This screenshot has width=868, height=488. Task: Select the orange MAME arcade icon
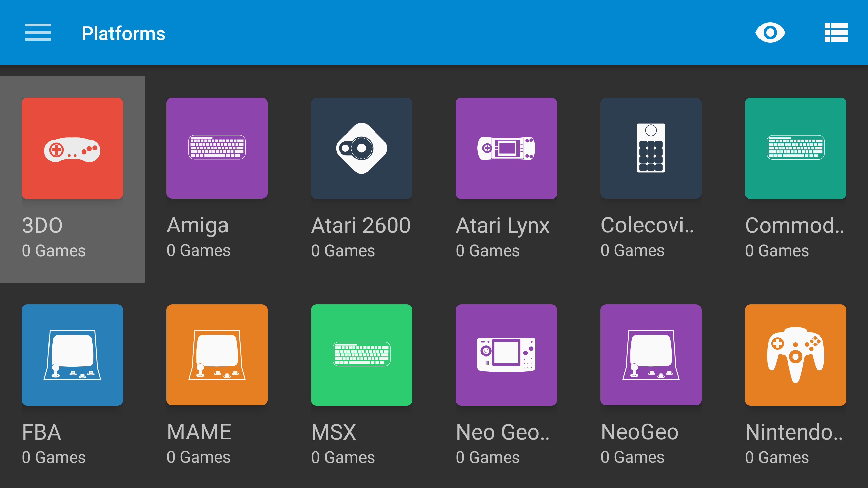coord(217,355)
